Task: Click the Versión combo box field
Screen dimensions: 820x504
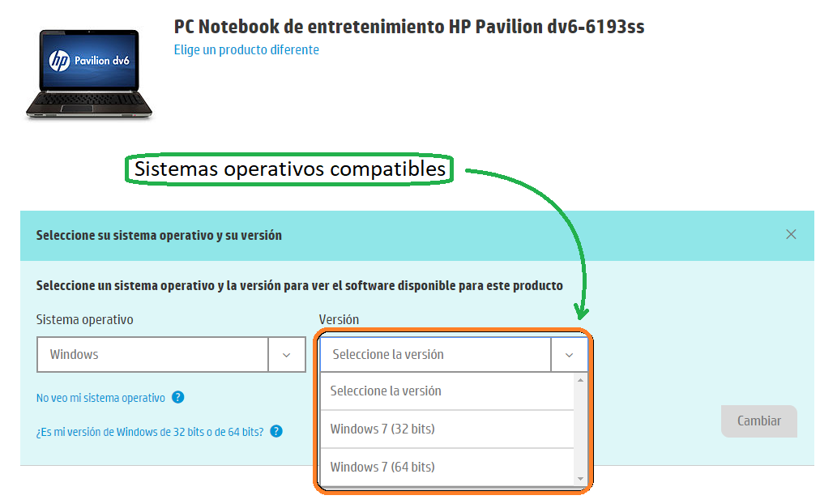Action: [x=454, y=354]
